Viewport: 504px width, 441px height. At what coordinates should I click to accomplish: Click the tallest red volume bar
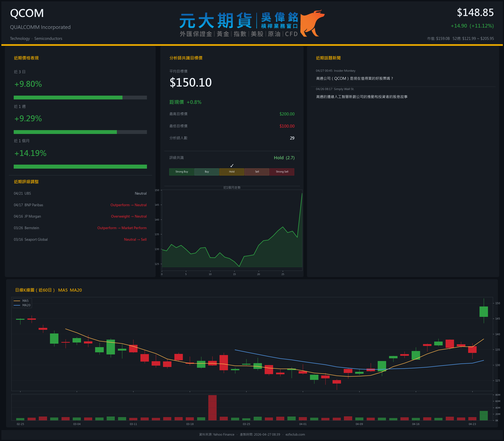click(213, 407)
